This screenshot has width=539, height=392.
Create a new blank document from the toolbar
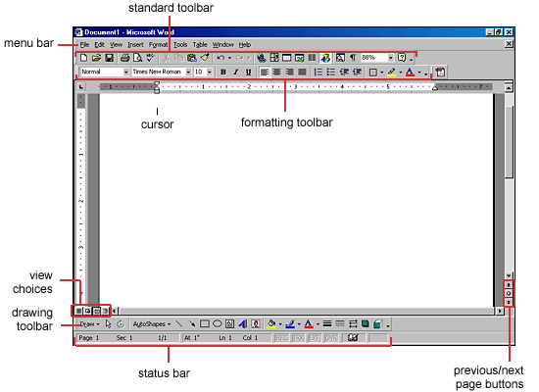pyautogui.click(x=83, y=58)
